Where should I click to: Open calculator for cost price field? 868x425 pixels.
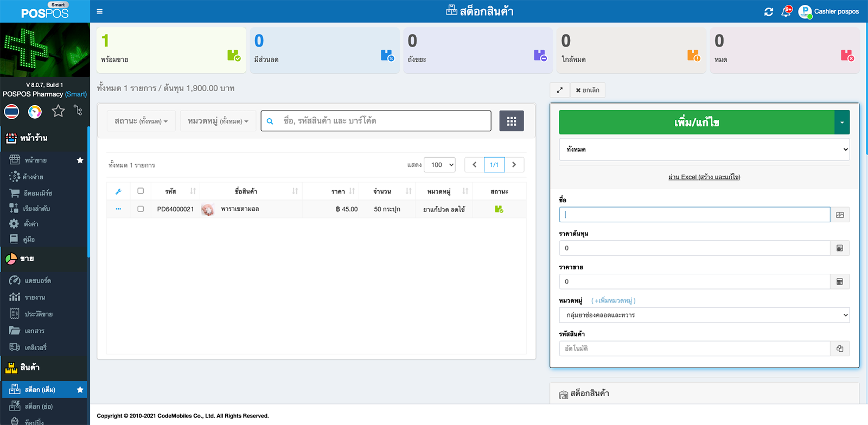pos(840,248)
